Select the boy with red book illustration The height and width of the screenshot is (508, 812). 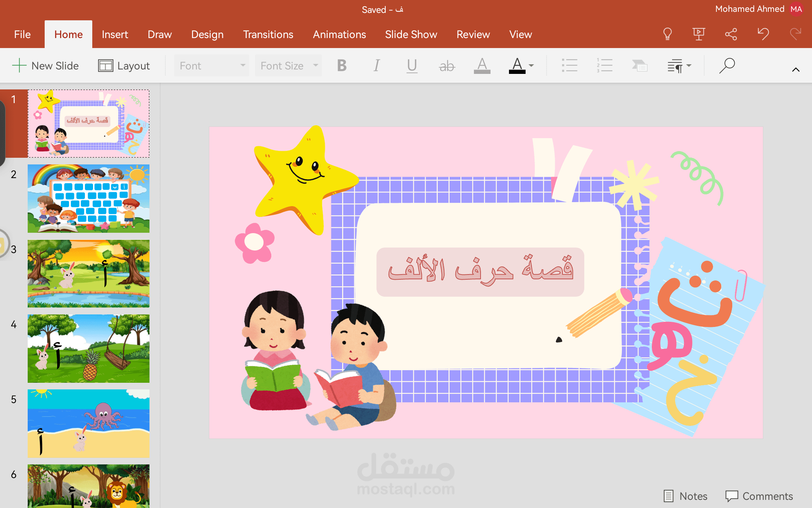(x=351, y=368)
